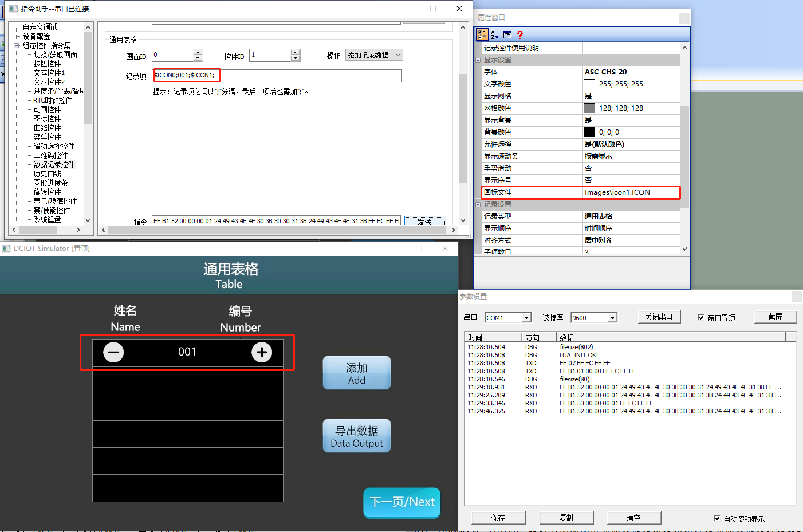This screenshot has width=803, height=532.
Task: Collapse the 显示设置 property group
Action: [478, 60]
